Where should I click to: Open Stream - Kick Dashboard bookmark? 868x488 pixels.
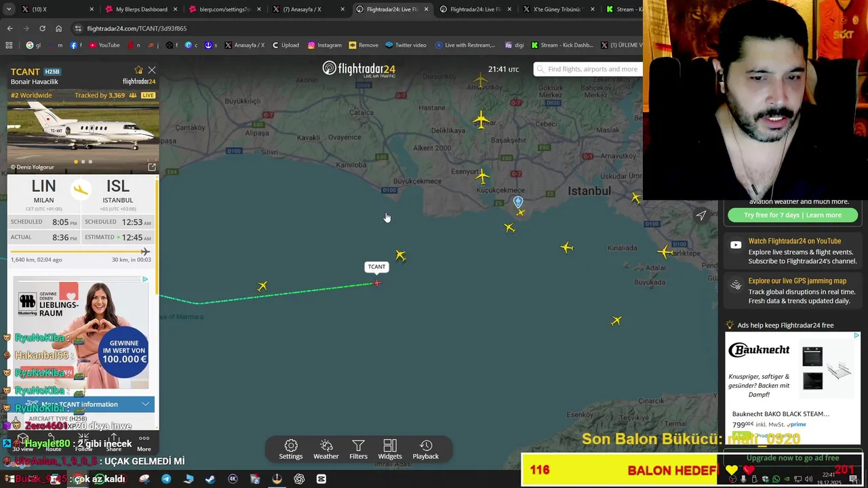click(562, 45)
